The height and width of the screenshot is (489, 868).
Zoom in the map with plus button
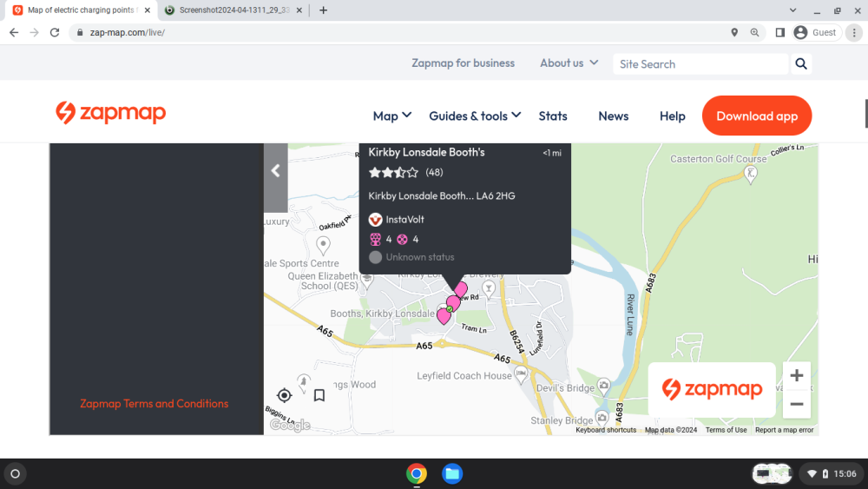pyautogui.click(x=797, y=375)
